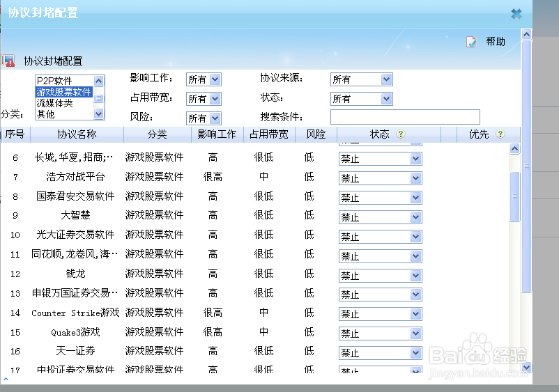Open status dropdown for 钱龙
Screen dimensions: 559x392
380,275
